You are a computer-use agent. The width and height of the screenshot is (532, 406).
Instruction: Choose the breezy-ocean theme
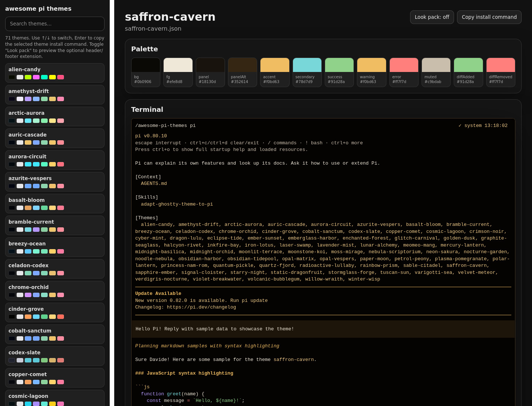55,247
